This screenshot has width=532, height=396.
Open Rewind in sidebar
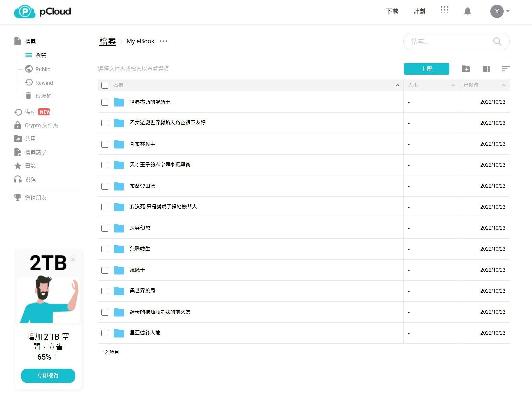(39, 82)
